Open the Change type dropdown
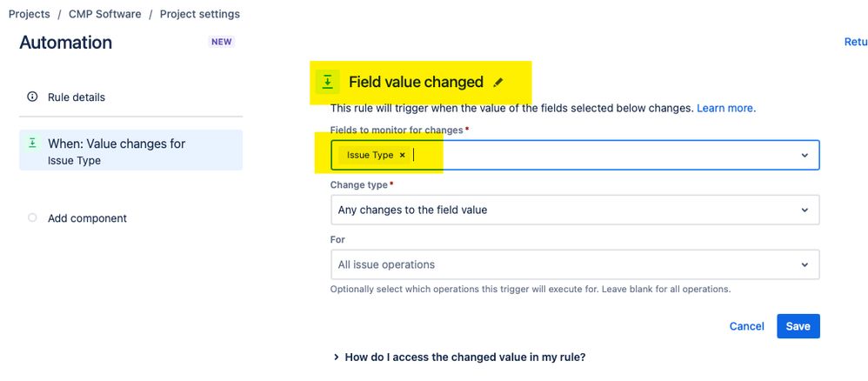868x381 pixels. (575, 210)
